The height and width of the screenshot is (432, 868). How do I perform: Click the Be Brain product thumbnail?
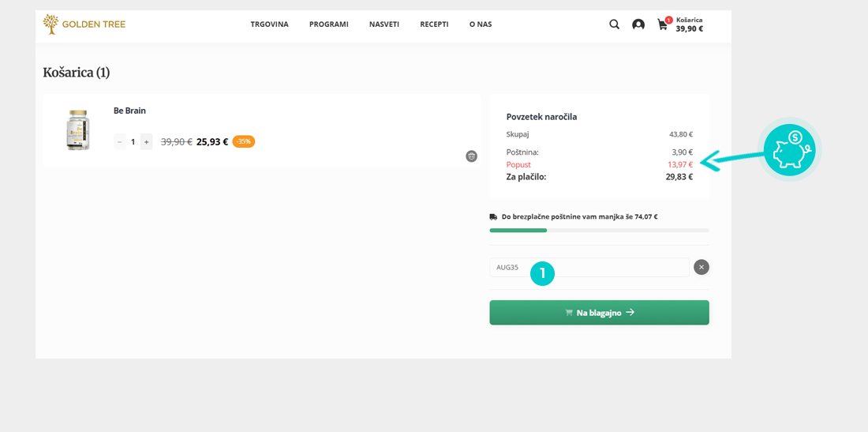[77, 130]
